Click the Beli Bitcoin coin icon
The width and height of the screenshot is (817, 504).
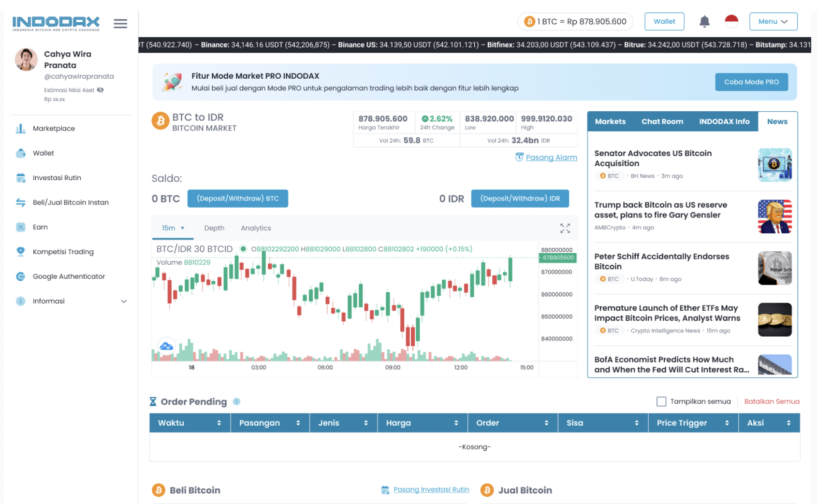[159, 490]
